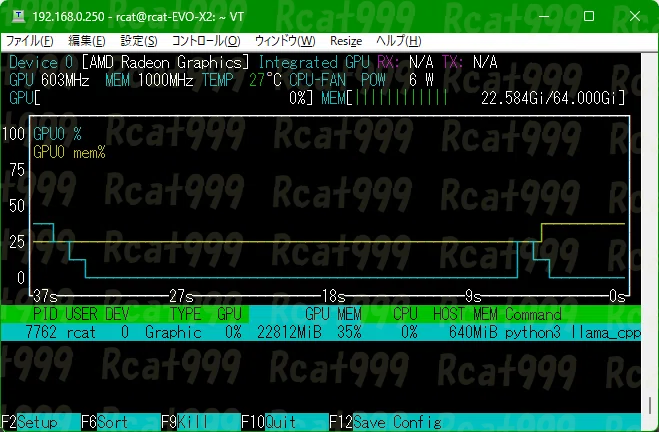Click the Integrated GPU label
Viewport: 659px width, 432px height.
pyautogui.click(x=314, y=62)
